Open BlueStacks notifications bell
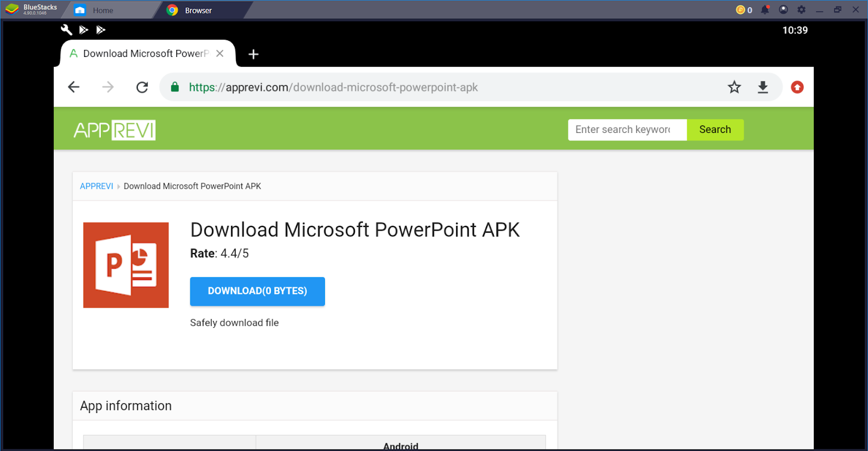Image resolution: width=868 pixels, height=451 pixels. (x=765, y=10)
